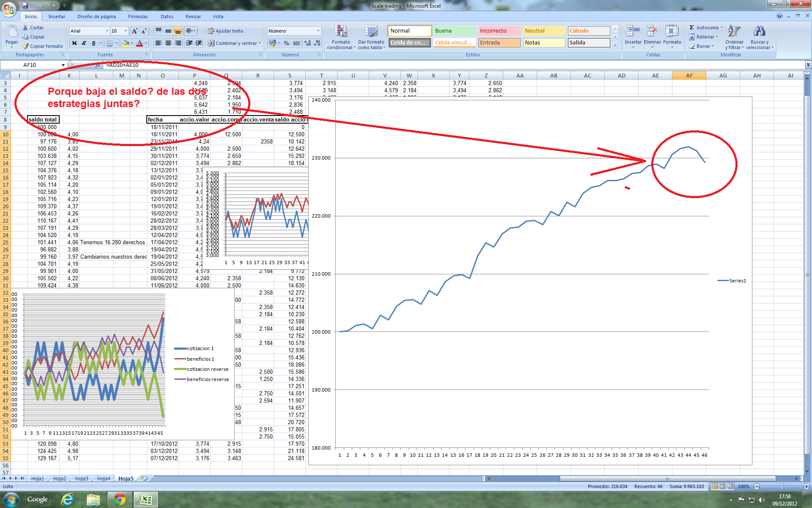The height and width of the screenshot is (508, 812).
Task: Switch to Hoja3 sheet tab
Action: click(x=82, y=478)
